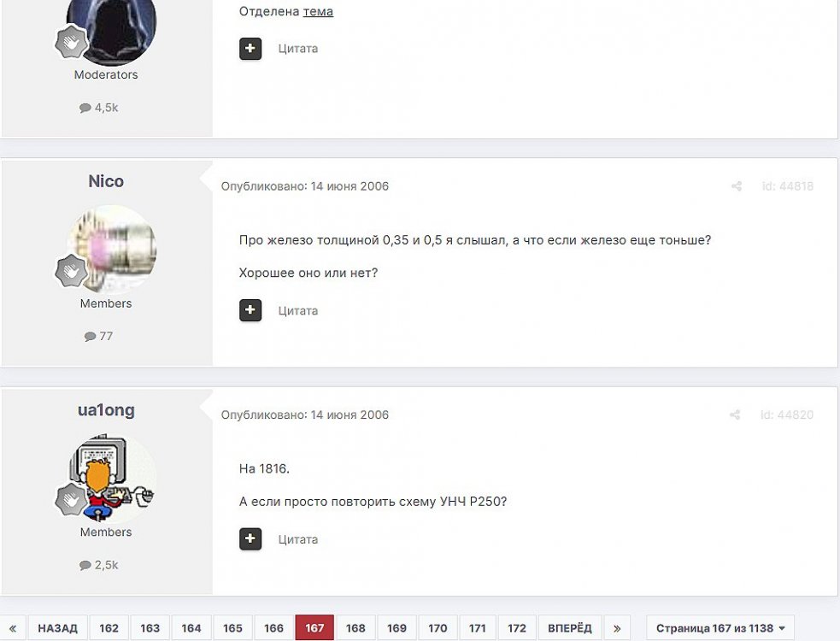Viewport: 840px width, 641px height.
Task: Jump to last page with double-right arrow
Action: click(617, 628)
